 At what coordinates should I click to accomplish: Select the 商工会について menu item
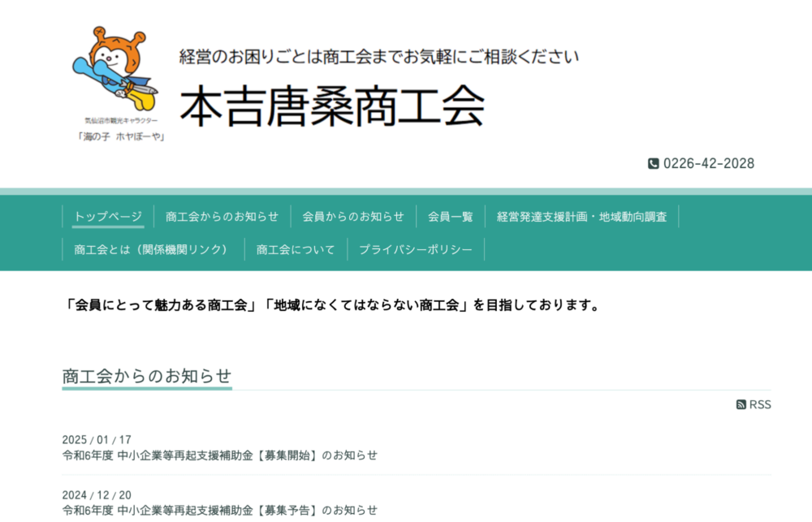coord(296,249)
